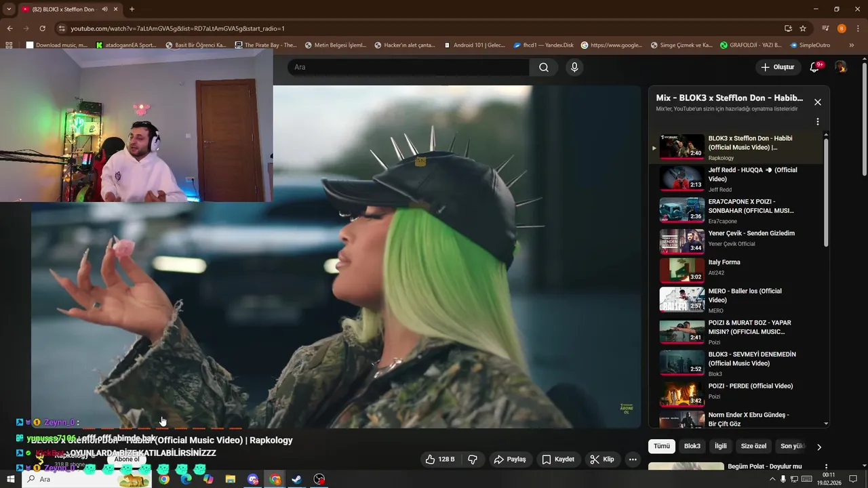Screen dimensions: 868x488
Task: Select the Tümü filter chip
Action: pos(661,446)
